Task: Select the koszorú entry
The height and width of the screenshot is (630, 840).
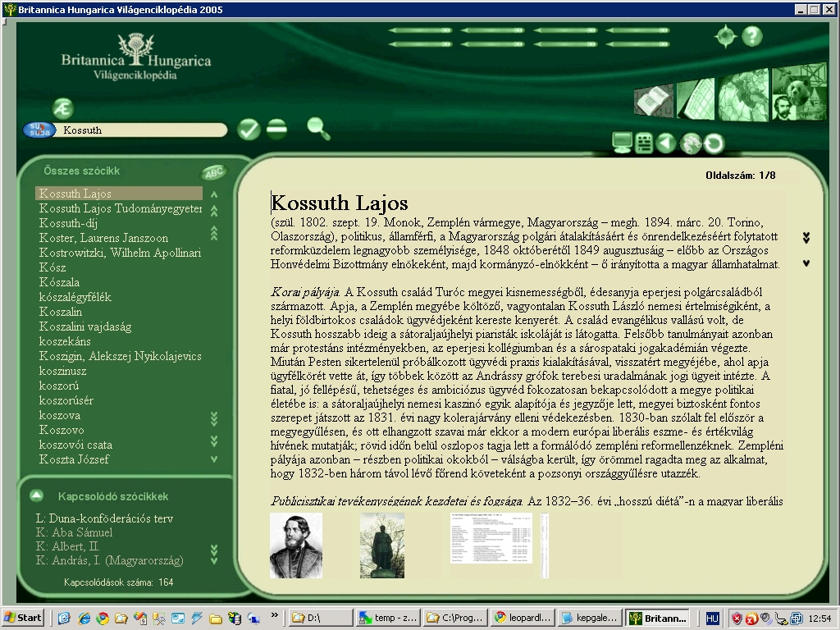Action: (59, 386)
